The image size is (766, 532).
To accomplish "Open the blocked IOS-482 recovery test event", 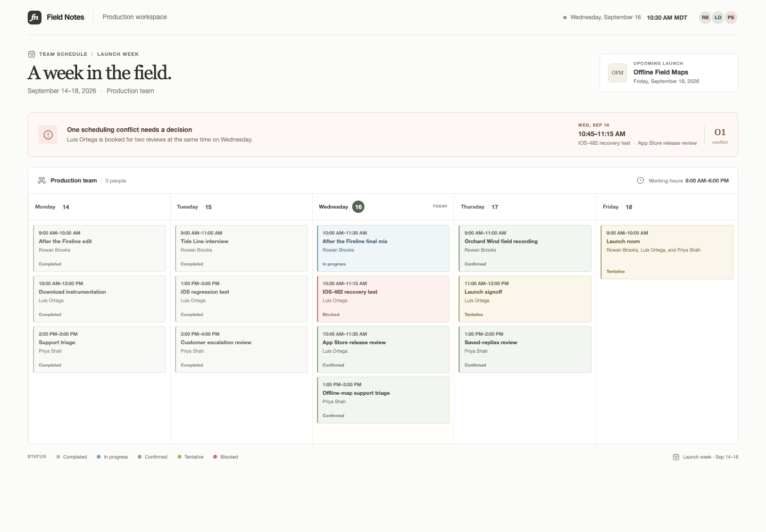I will pyautogui.click(x=383, y=299).
